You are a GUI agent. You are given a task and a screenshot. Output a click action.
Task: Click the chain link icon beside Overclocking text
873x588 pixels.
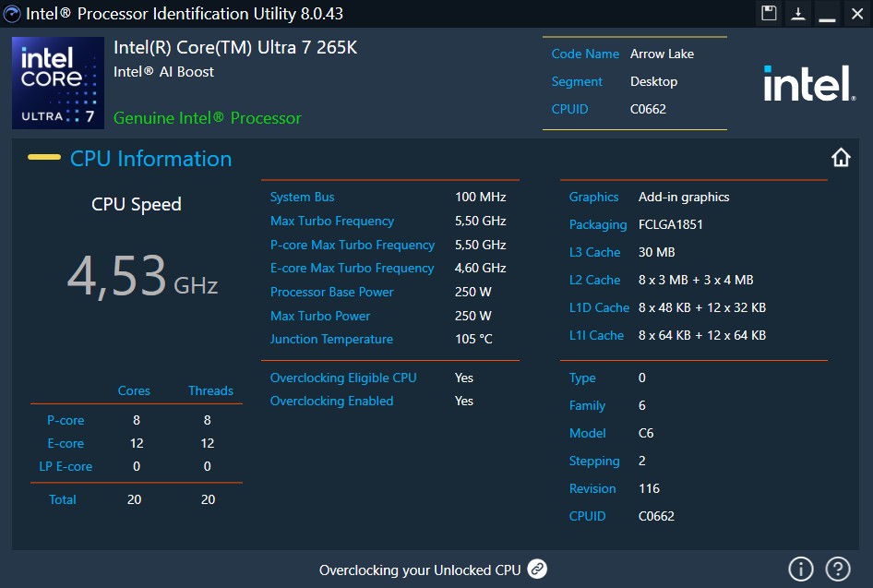tap(537, 570)
